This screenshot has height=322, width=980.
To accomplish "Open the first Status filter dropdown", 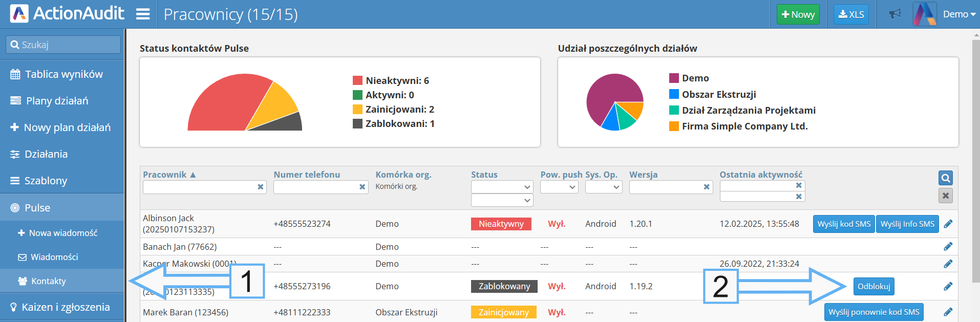I will 502,187.
